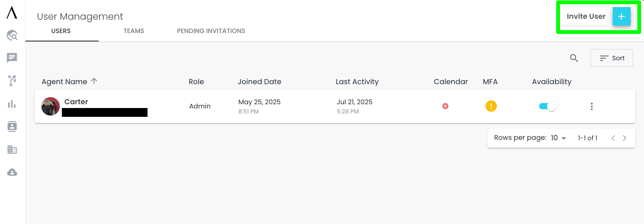This screenshot has width=644, height=224.
Task: Toggle Carter's availability switch
Action: coord(547,106)
